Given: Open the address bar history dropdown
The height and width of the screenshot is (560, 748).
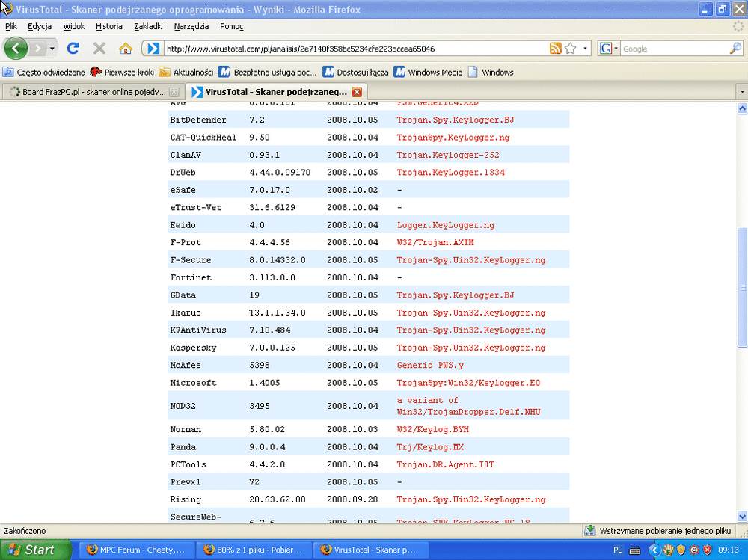Looking at the screenshot, I should [x=585, y=48].
